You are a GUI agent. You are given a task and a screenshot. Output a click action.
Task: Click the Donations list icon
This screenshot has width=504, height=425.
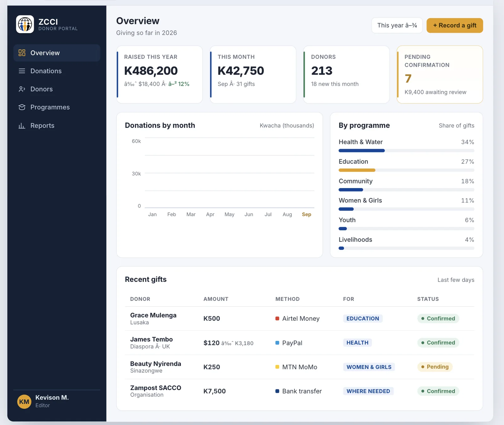(x=22, y=71)
